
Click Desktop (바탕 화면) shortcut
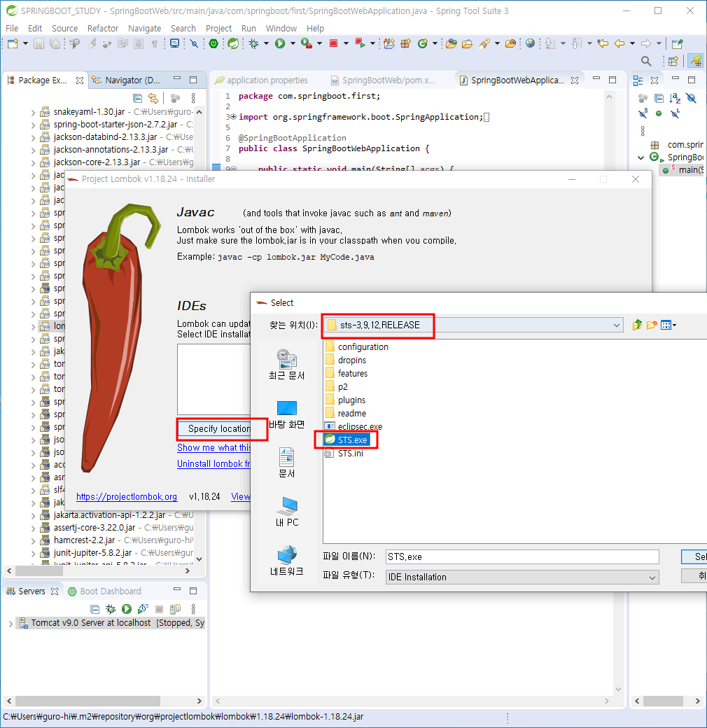coord(286,414)
